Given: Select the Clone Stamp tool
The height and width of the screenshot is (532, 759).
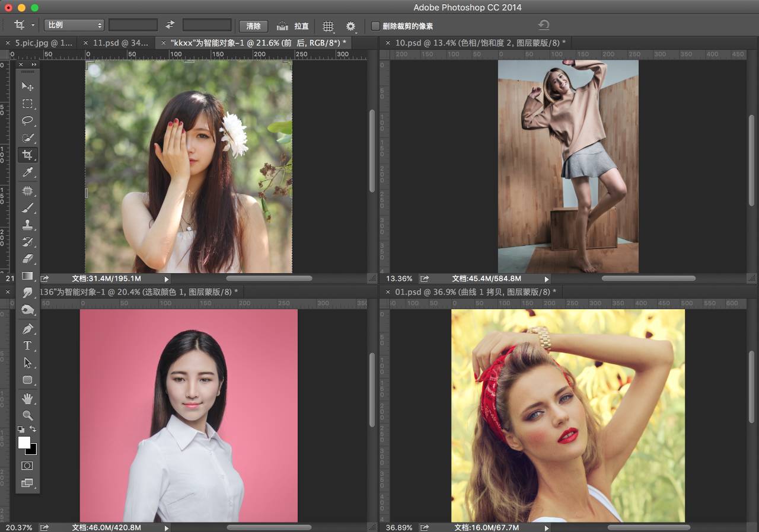Looking at the screenshot, I should click(27, 225).
